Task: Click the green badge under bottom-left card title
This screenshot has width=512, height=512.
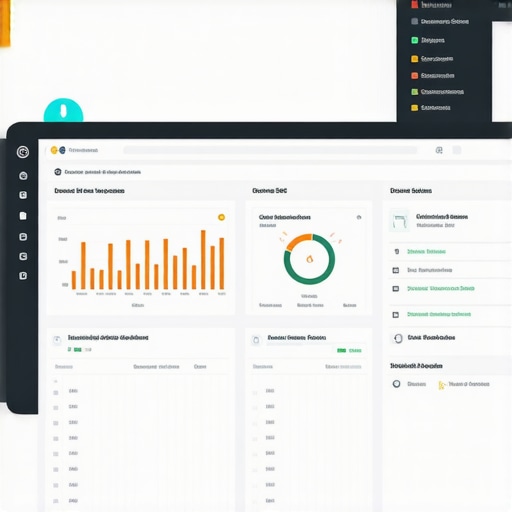Action: (x=78, y=350)
